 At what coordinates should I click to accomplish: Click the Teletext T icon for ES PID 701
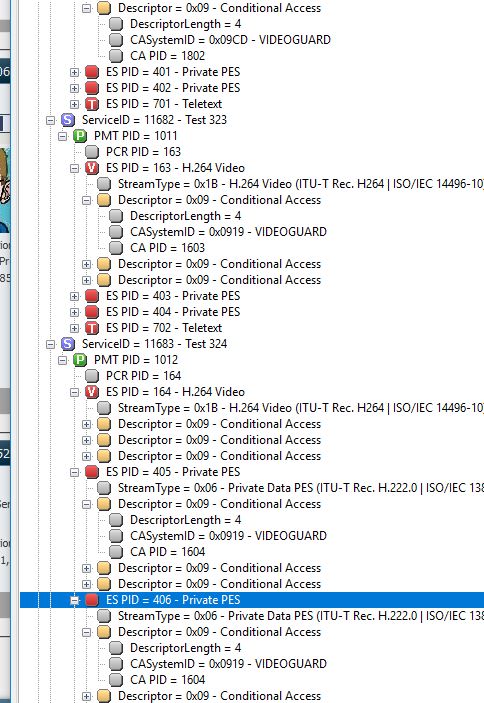click(x=92, y=104)
